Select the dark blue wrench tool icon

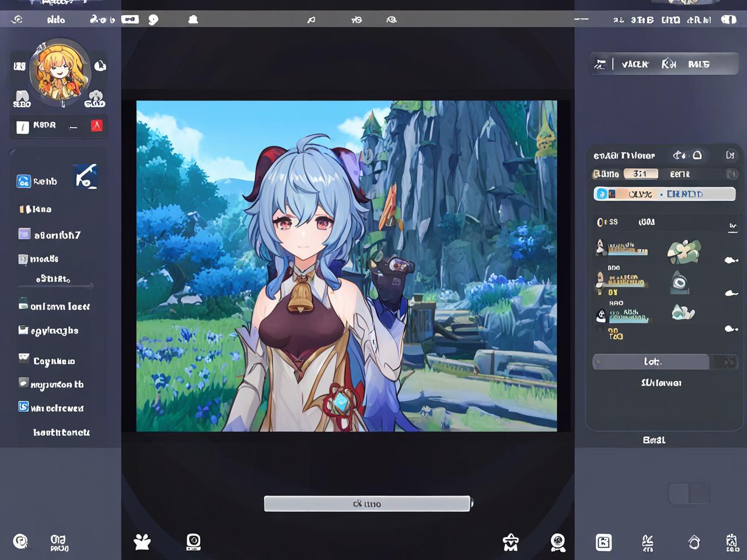click(86, 176)
